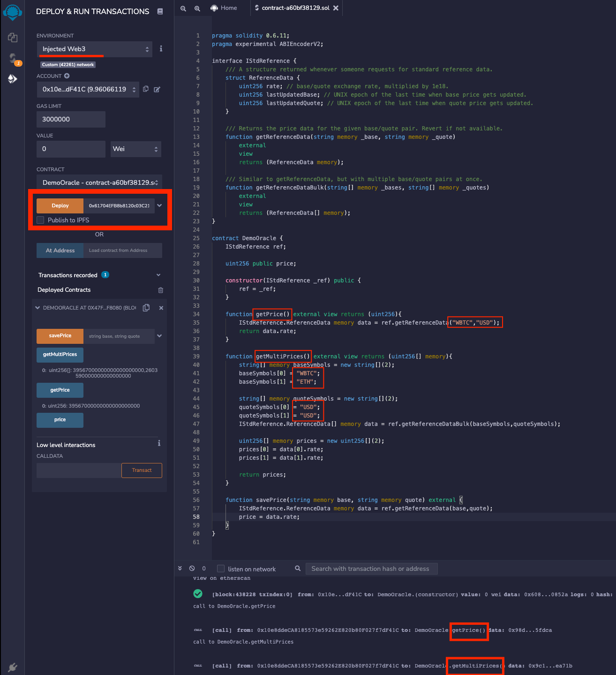Screen dimensions: 616x675
Task: Open the Injected Web3 environment dropdown
Action: 94,49
